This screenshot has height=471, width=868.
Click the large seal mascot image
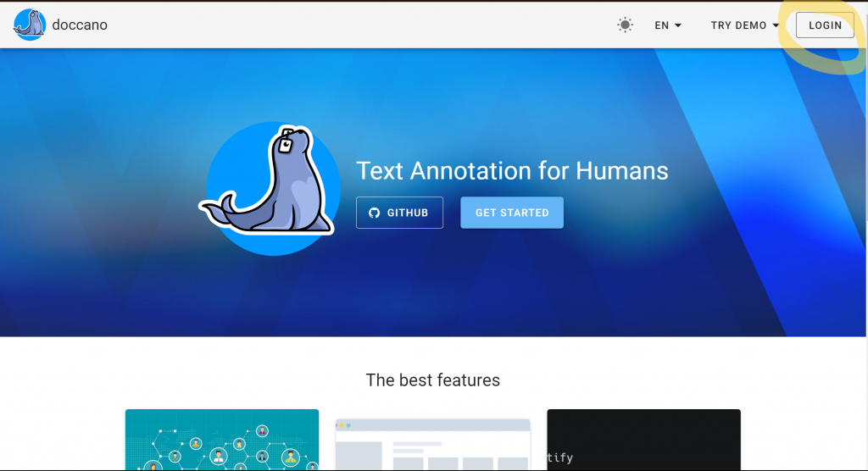(270, 188)
